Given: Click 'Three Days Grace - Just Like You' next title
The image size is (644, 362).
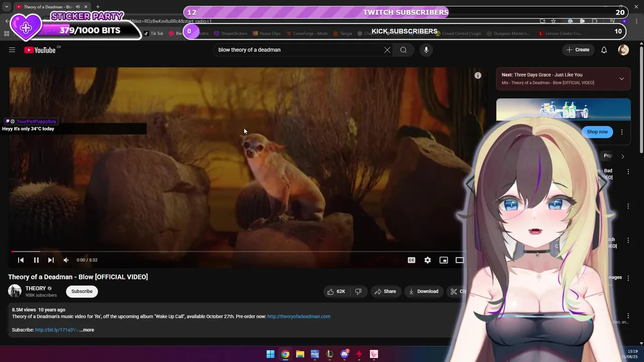Looking at the screenshot, I should pyautogui.click(x=548, y=74).
